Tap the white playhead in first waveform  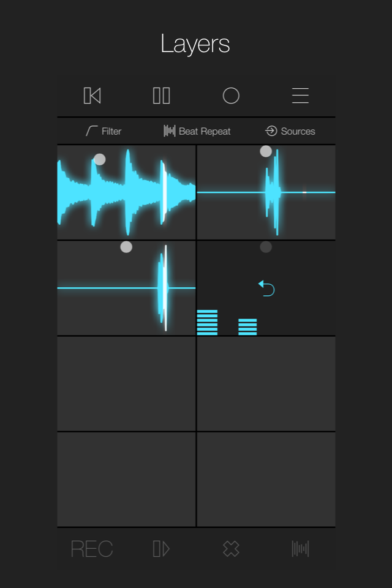(164, 192)
